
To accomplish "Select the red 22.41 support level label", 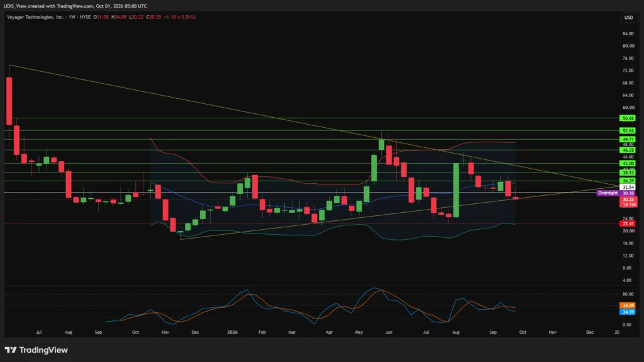I will coord(628,223).
